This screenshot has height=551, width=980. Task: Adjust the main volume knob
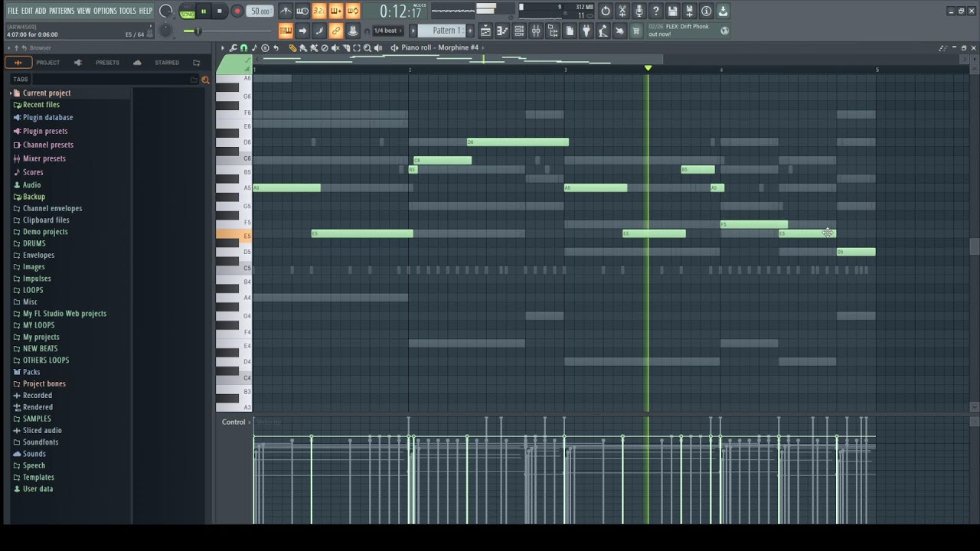166,11
